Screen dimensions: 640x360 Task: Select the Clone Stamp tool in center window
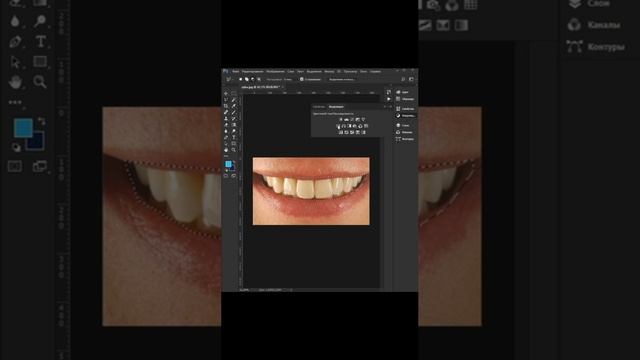click(226, 118)
